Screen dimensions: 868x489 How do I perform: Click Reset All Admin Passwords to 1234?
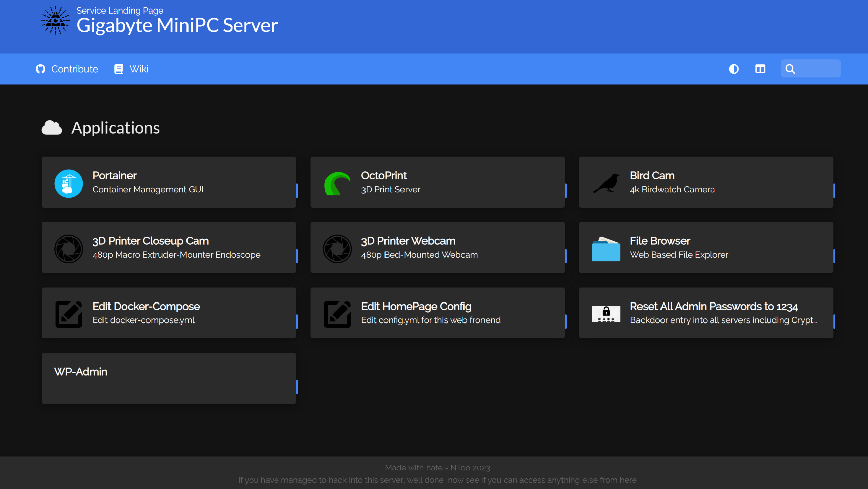click(714, 307)
